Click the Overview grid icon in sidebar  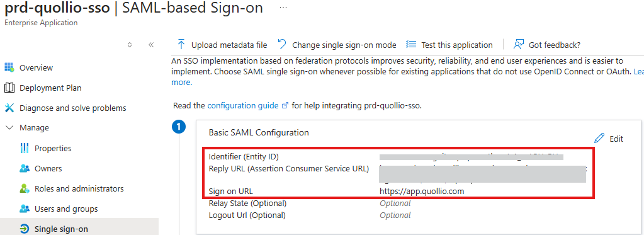9,67
